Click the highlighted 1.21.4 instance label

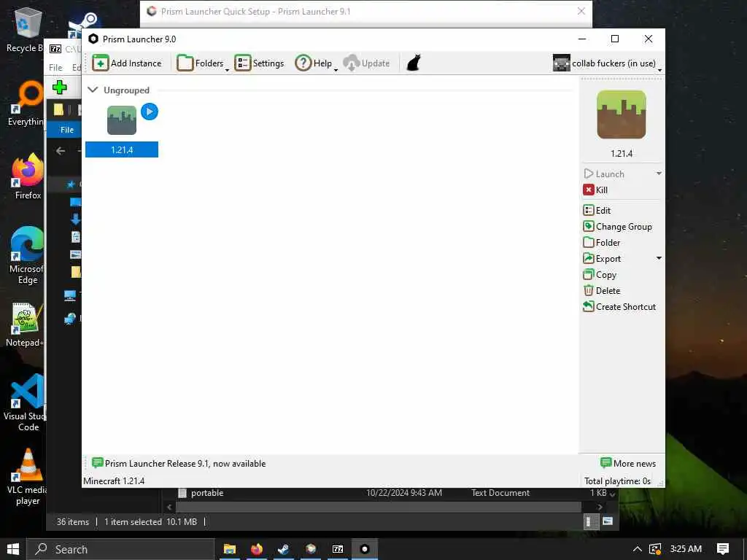pyautogui.click(x=122, y=149)
